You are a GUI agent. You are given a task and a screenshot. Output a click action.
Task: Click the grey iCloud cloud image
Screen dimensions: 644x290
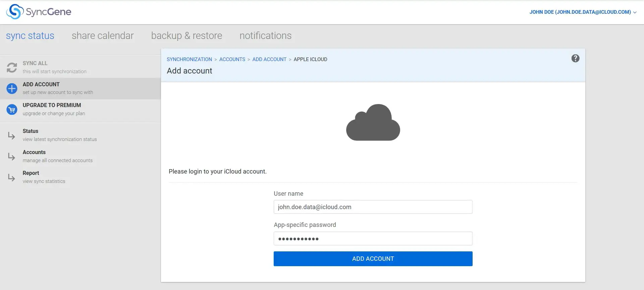pos(373,122)
